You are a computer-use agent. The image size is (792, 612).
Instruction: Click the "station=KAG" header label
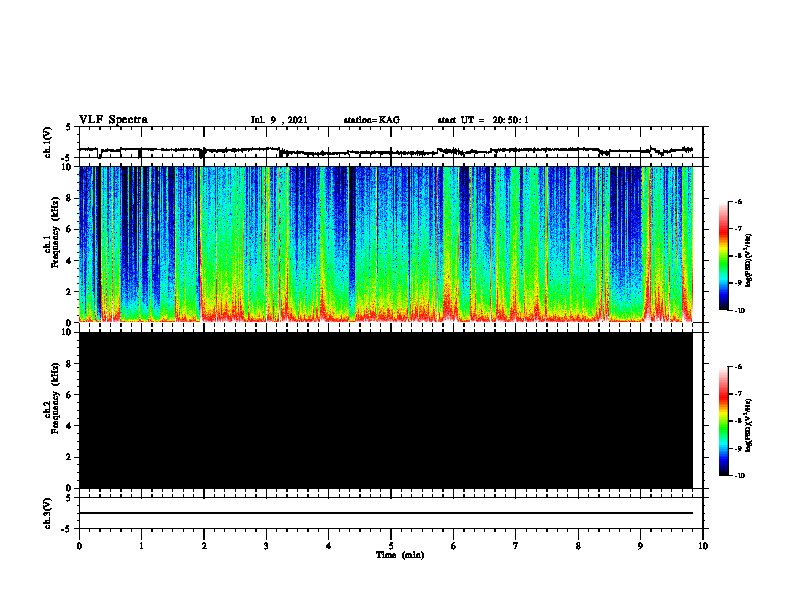click(371, 120)
